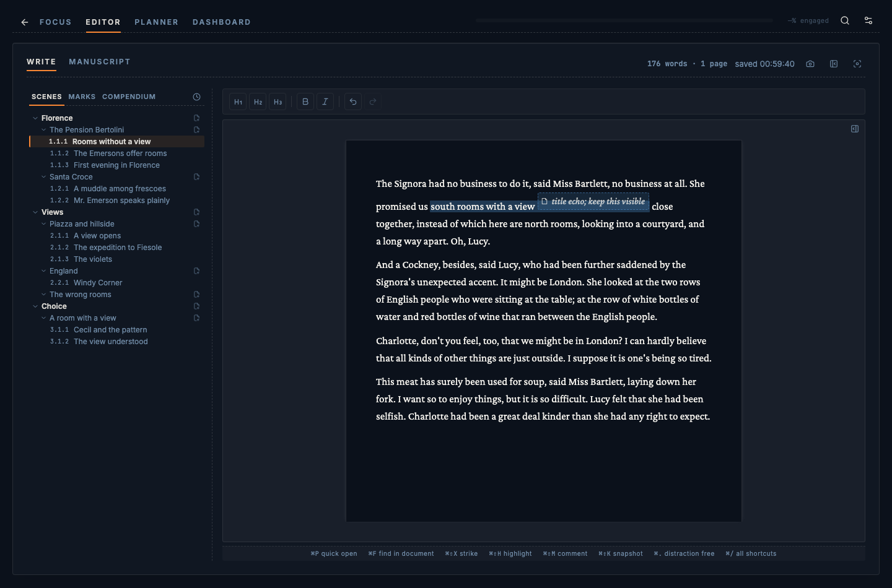Screen dimensions: 892x588
Task: Click the distraction free shortcut hint
Action: tap(684, 554)
